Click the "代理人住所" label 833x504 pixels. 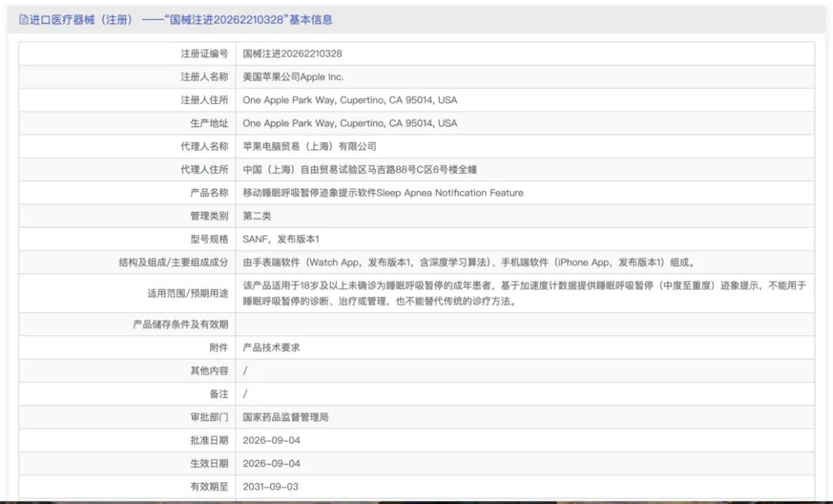click(x=204, y=170)
